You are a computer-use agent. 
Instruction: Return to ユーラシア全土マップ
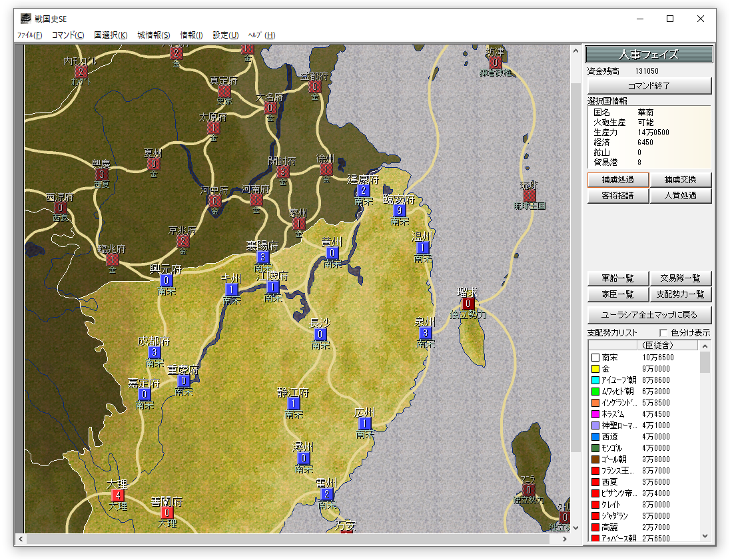[x=649, y=315]
